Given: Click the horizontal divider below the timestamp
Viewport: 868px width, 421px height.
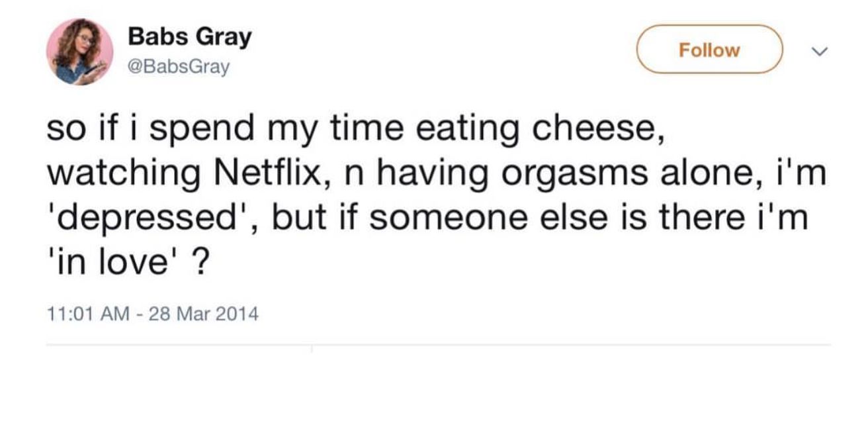Looking at the screenshot, I should click(x=437, y=344).
